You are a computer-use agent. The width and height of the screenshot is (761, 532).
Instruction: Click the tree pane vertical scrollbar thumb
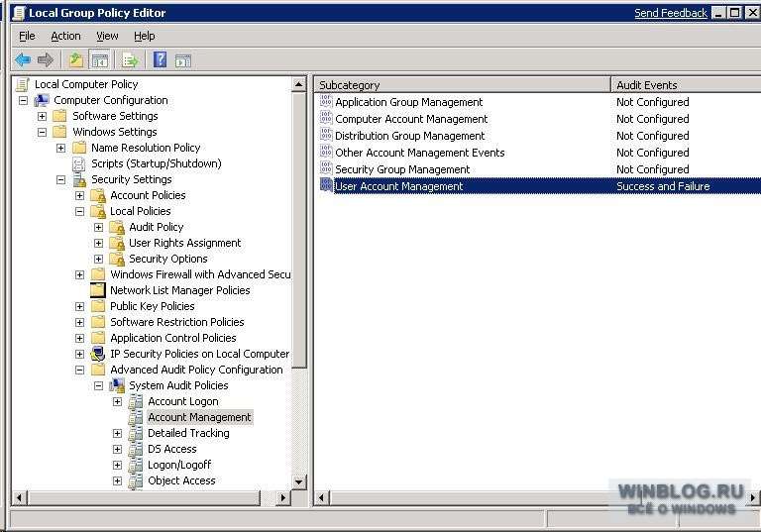pyautogui.click(x=299, y=230)
